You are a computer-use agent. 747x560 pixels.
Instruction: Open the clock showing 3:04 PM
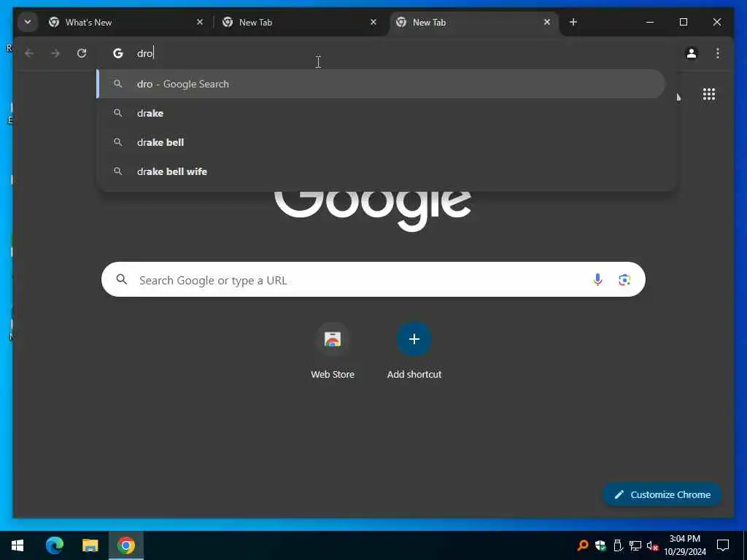point(684,545)
